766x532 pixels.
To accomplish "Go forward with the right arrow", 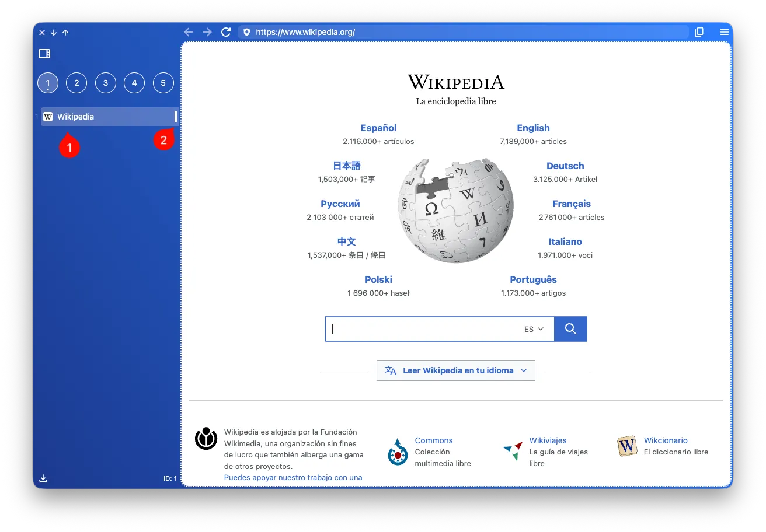I will coord(207,32).
